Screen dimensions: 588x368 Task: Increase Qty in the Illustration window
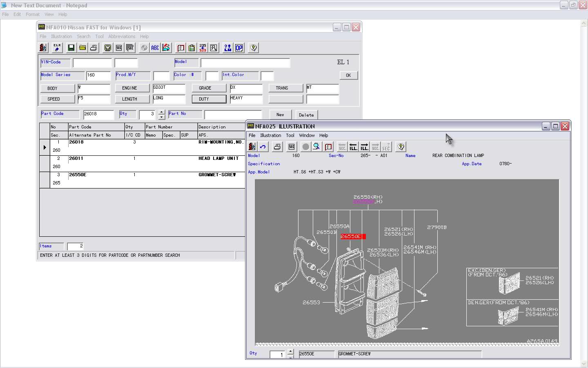click(290, 352)
